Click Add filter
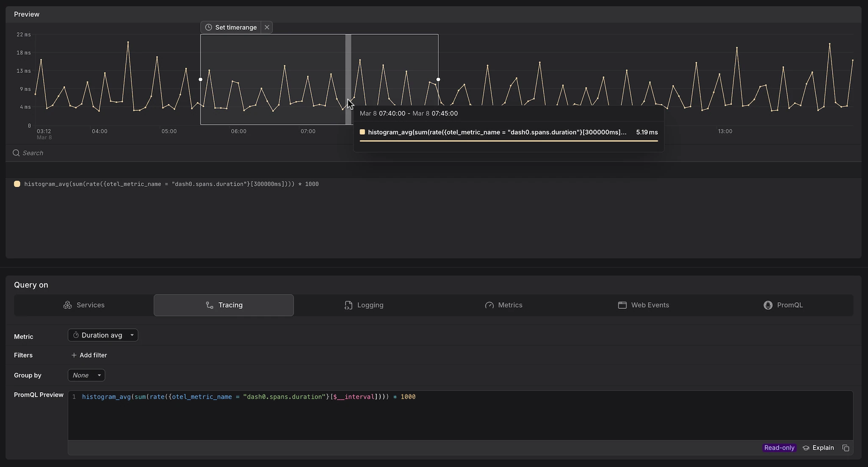Screen dimensions: 868x467 pyautogui.click(x=89, y=355)
